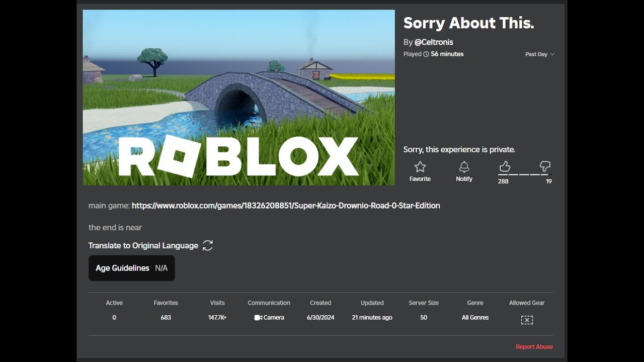
Task: Click Report Abuse link
Action: (534, 347)
